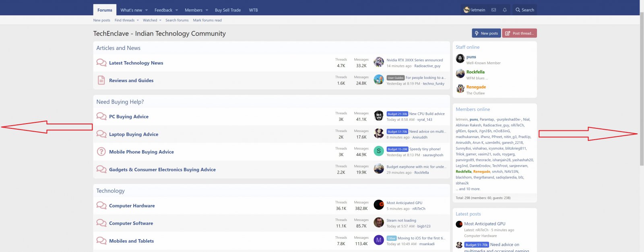Expand the What's new dropdown arrow
The height and width of the screenshot is (252, 644).
pos(147,10)
